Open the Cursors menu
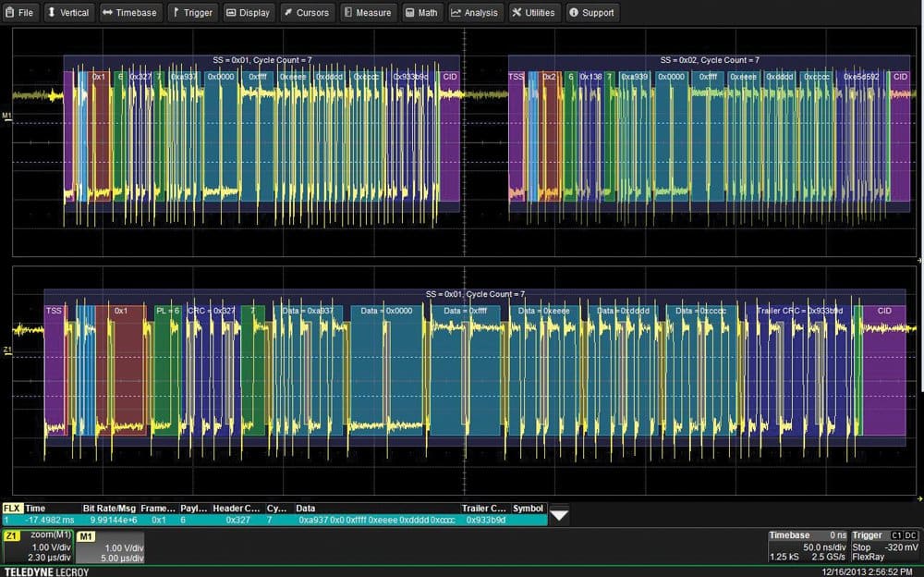The height and width of the screenshot is (577, 924). 307,12
